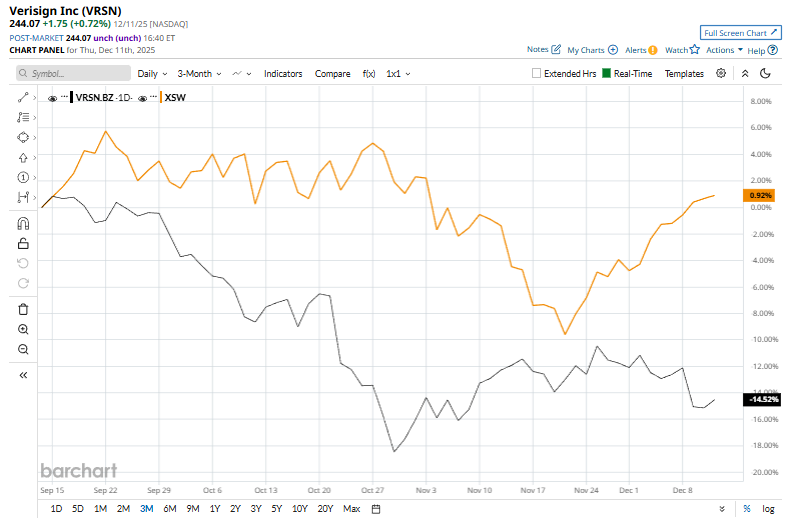This screenshot has height=523, width=785.
Task: Click the numbered annotation tool icon
Action: 23,178
